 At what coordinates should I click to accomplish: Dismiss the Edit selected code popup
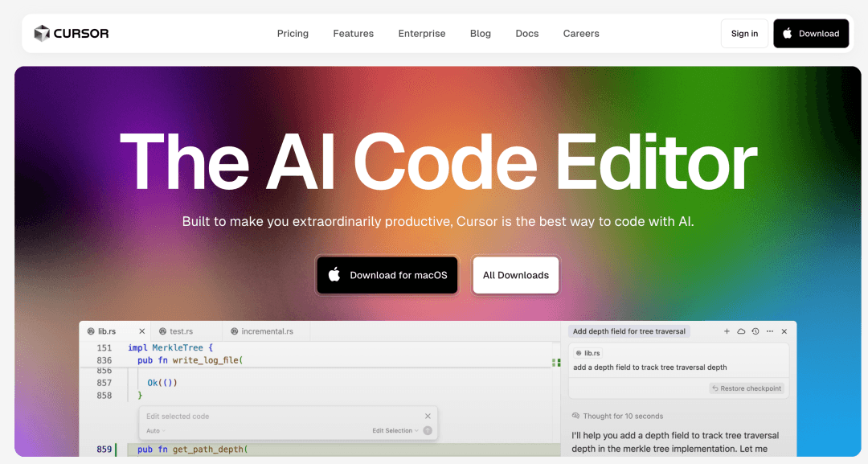pos(428,416)
